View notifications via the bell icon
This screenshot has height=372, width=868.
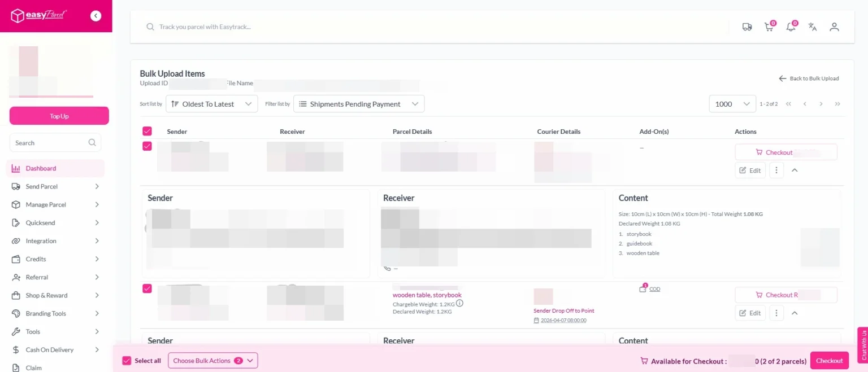[x=791, y=27]
